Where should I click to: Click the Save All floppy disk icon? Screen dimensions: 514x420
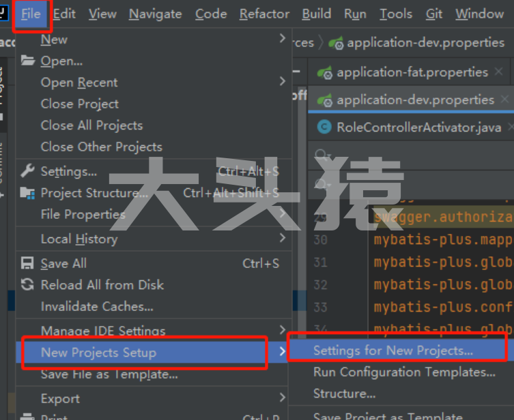[27, 263]
